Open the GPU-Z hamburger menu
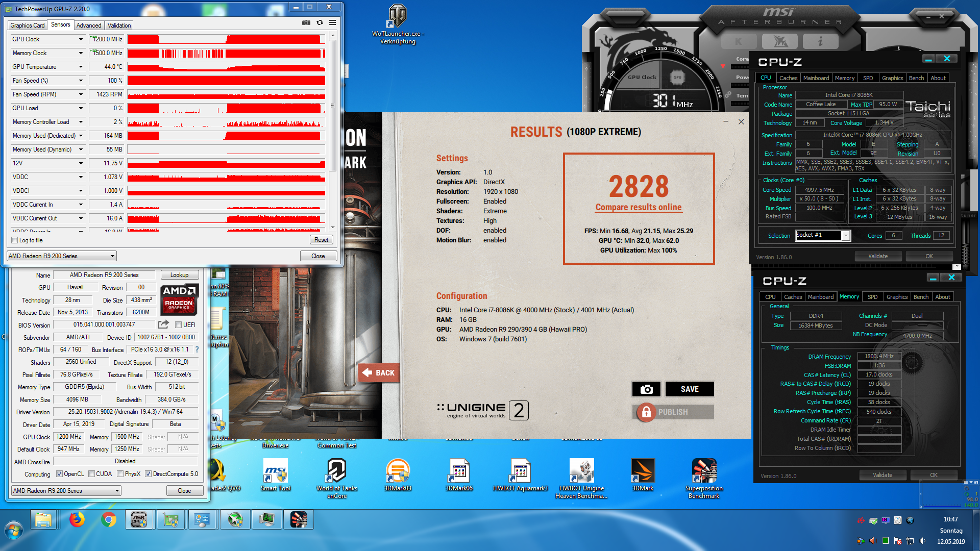980x551 pixels. pyautogui.click(x=332, y=22)
